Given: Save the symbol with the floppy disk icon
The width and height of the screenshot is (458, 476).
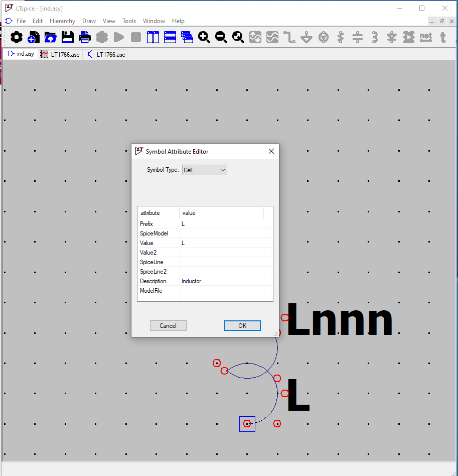Looking at the screenshot, I should point(68,37).
